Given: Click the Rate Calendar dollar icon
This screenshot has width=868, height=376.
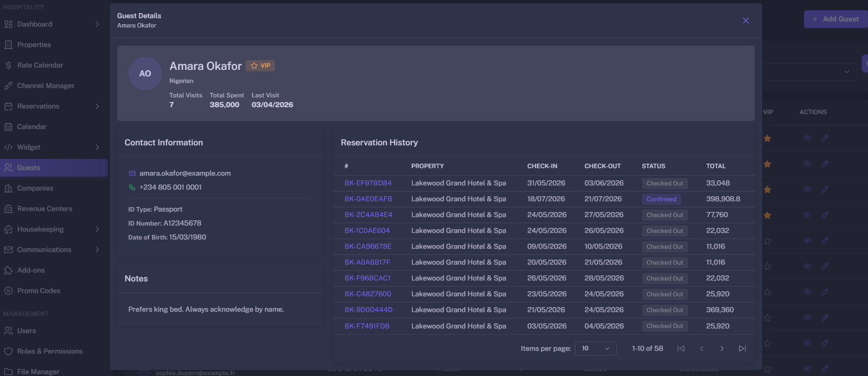Looking at the screenshot, I should pos(8,65).
